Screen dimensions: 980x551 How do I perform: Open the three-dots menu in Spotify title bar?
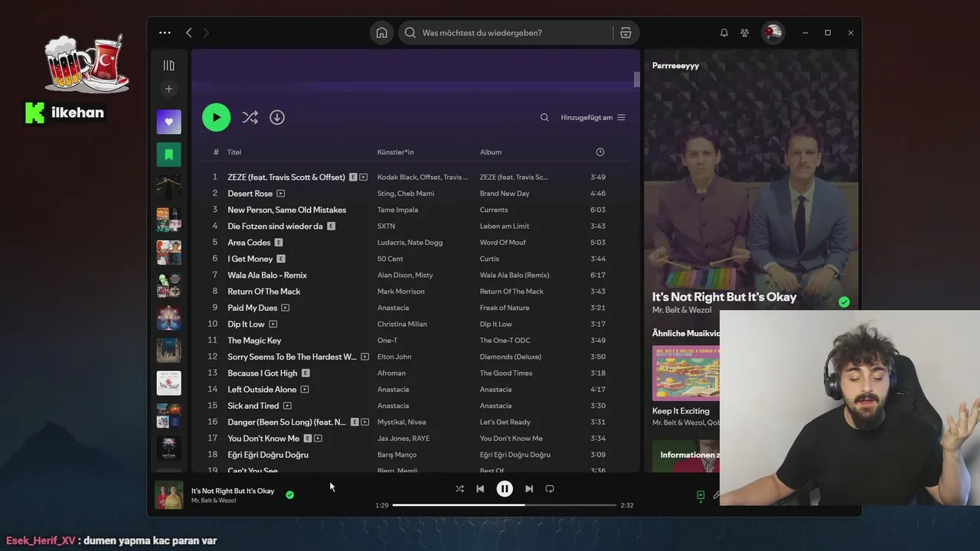(165, 33)
